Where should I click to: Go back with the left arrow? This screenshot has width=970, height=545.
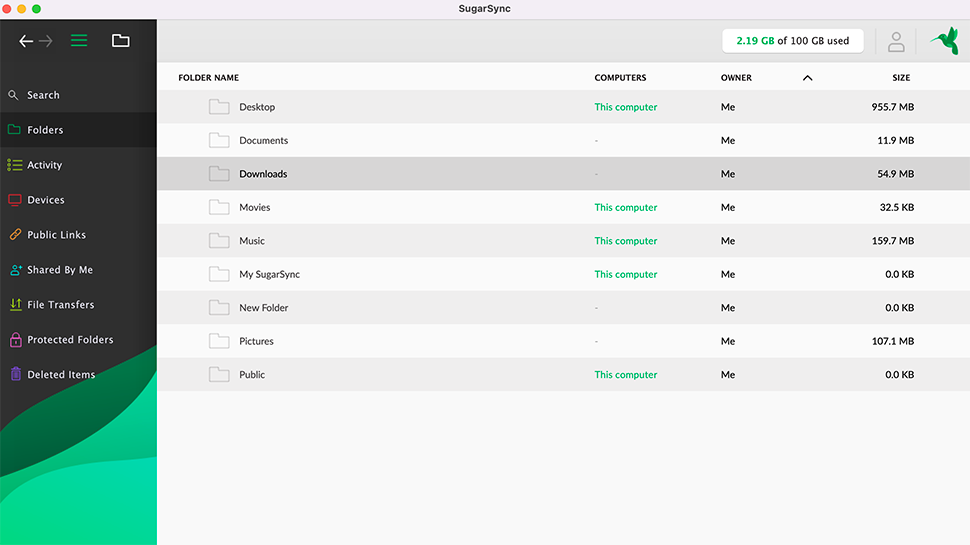26,41
